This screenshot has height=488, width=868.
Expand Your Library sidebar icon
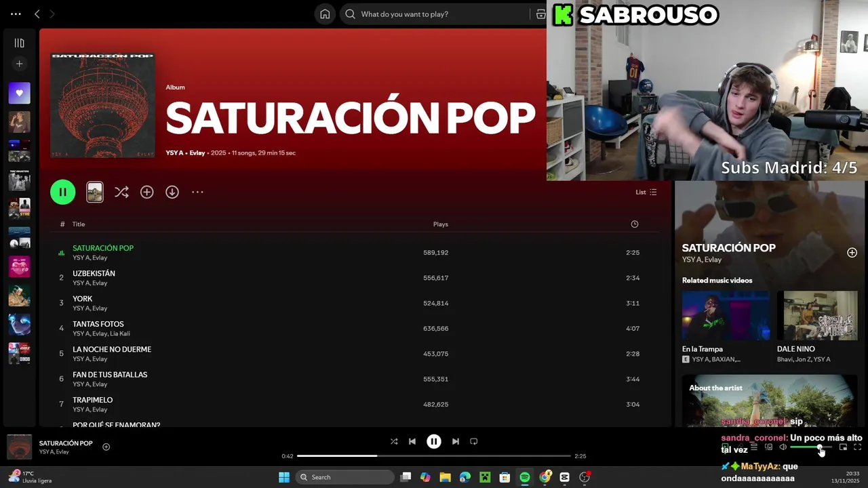19,43
